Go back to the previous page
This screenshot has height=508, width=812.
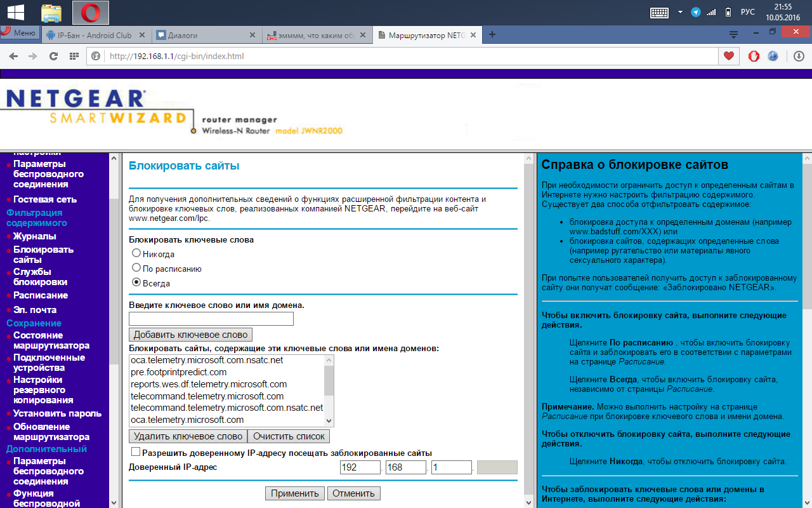coord(13,56)
